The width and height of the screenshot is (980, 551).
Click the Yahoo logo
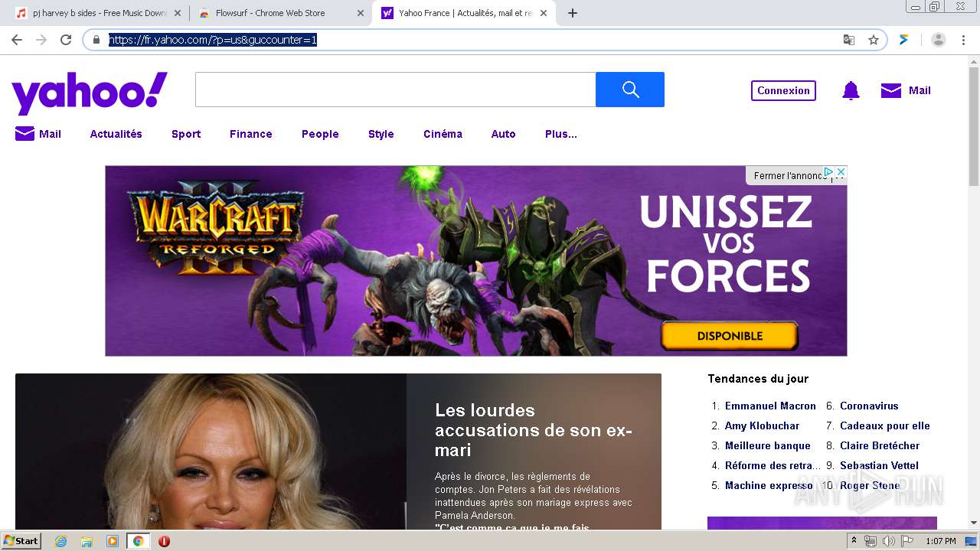coord(90,93)
